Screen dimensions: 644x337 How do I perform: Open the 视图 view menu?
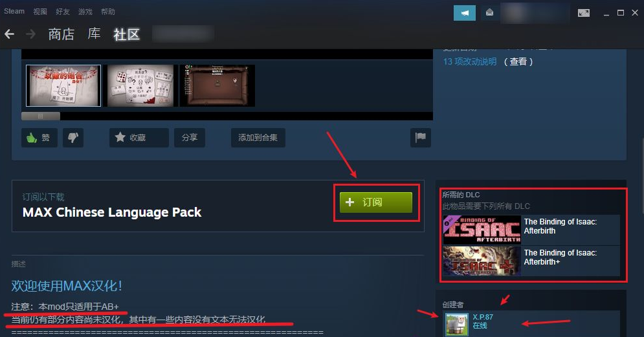point(40,12)
